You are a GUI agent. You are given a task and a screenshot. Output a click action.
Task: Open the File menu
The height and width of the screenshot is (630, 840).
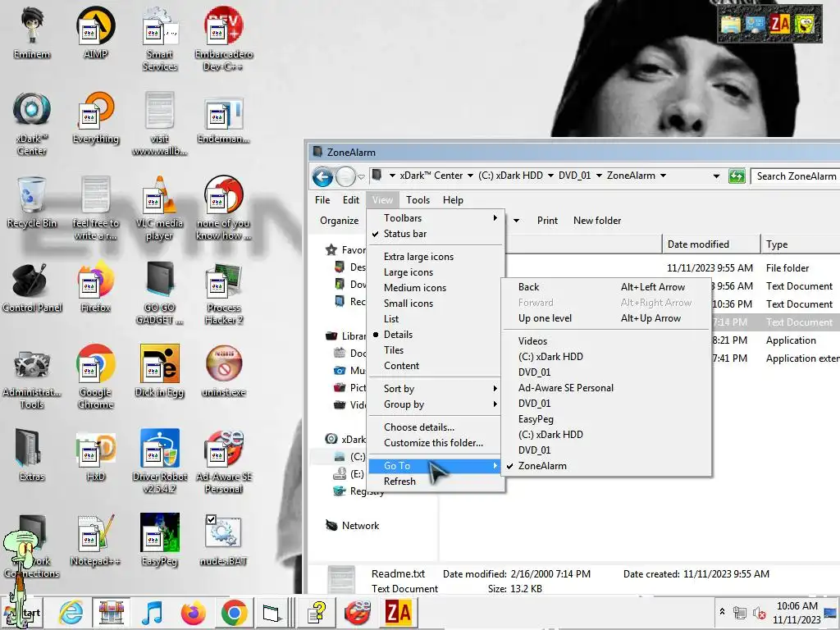[322, 200]
